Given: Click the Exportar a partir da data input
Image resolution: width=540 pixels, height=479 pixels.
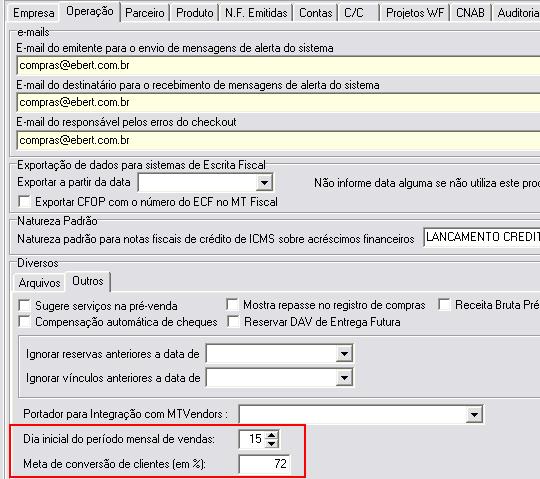Looking at the screenshot, I should [x=197, y=183].
